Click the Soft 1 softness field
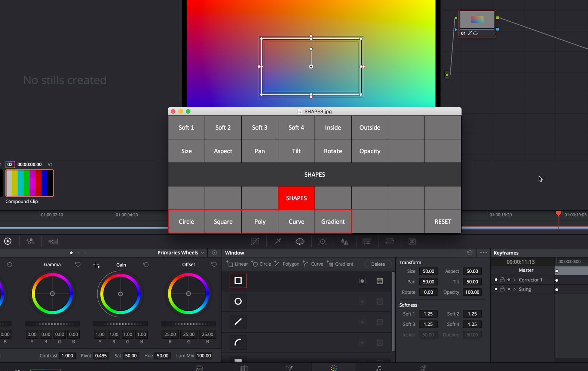 coord(428,314)
